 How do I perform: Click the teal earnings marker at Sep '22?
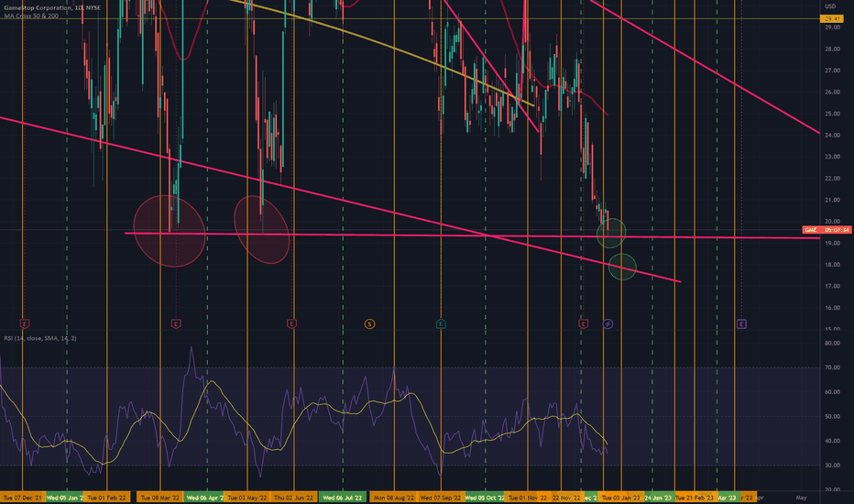click(441, 323)
